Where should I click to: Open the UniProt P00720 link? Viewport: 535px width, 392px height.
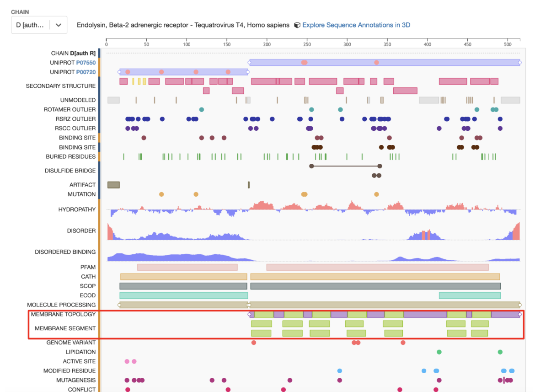[x=86, y=72]
